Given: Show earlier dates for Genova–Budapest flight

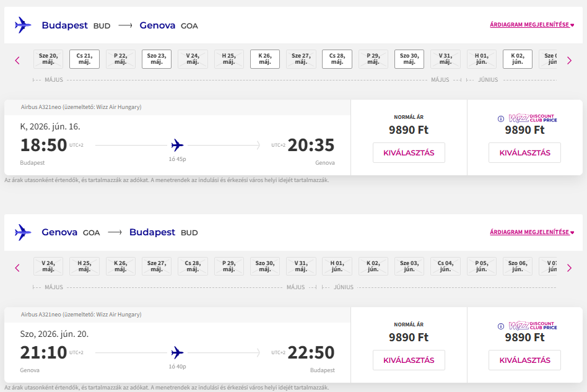Looking at the screenshot, I should 17,268.
